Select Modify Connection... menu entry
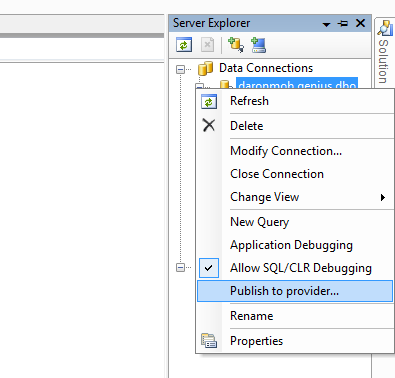 click(295, 151)
